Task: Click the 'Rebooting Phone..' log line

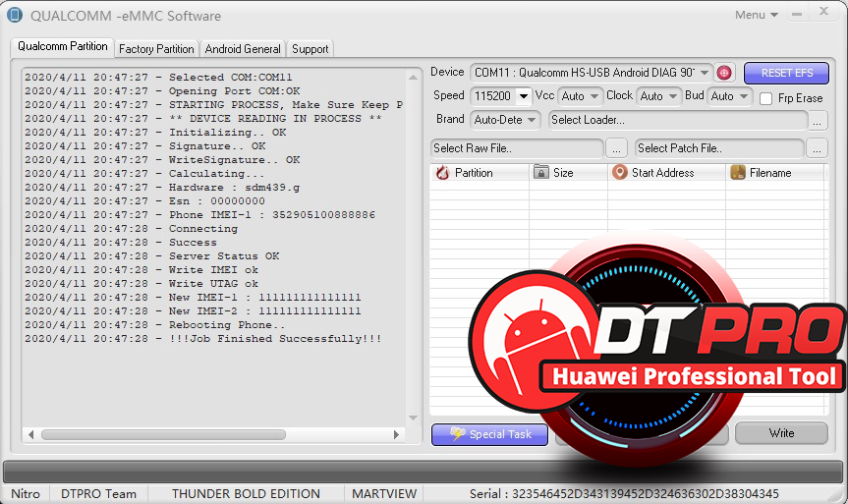Action: click(x=154, y=325)
